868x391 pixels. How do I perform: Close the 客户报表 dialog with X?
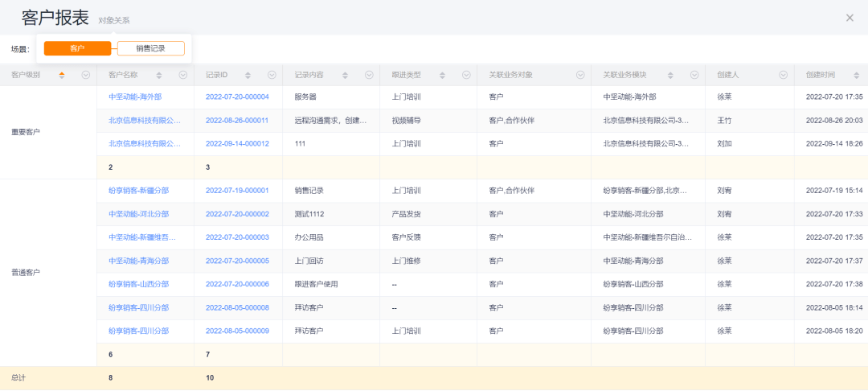coord(850,18)
